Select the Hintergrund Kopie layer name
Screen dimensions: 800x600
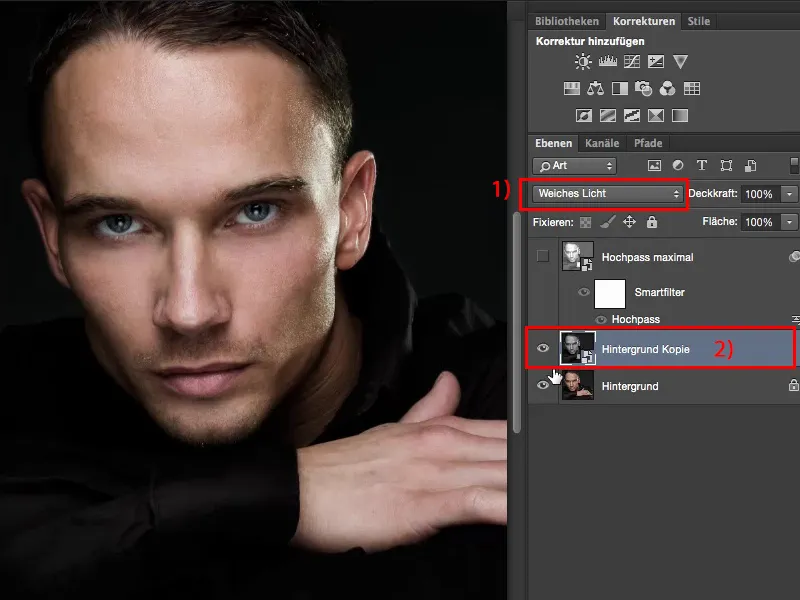pyautogui.click(x=645, y=349)
